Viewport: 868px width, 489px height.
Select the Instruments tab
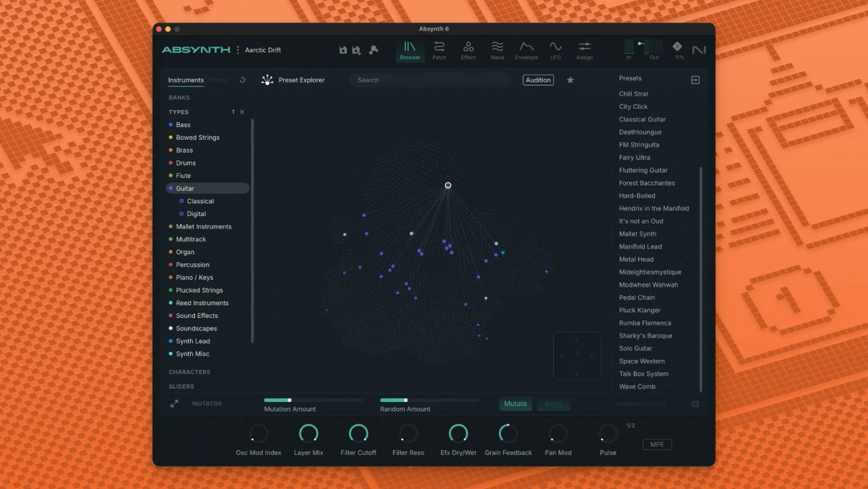pos(186,80)
